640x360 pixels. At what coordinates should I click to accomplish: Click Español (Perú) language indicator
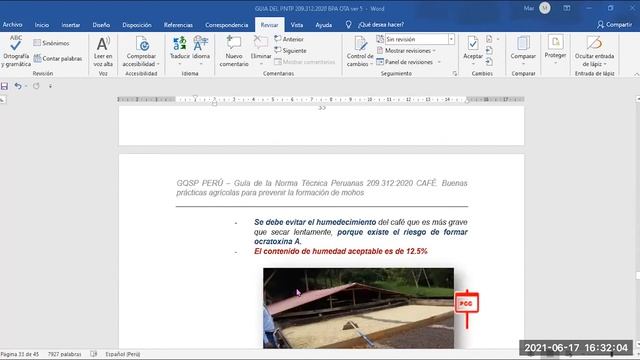123,354
